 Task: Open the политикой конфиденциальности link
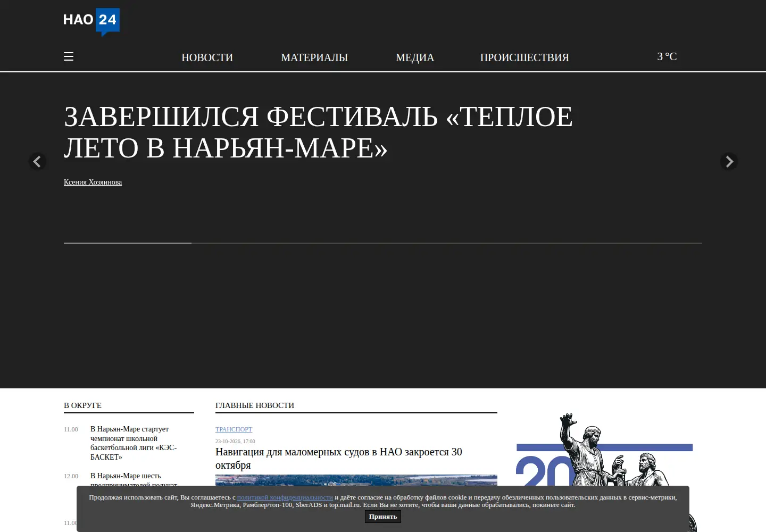[285, 497]
